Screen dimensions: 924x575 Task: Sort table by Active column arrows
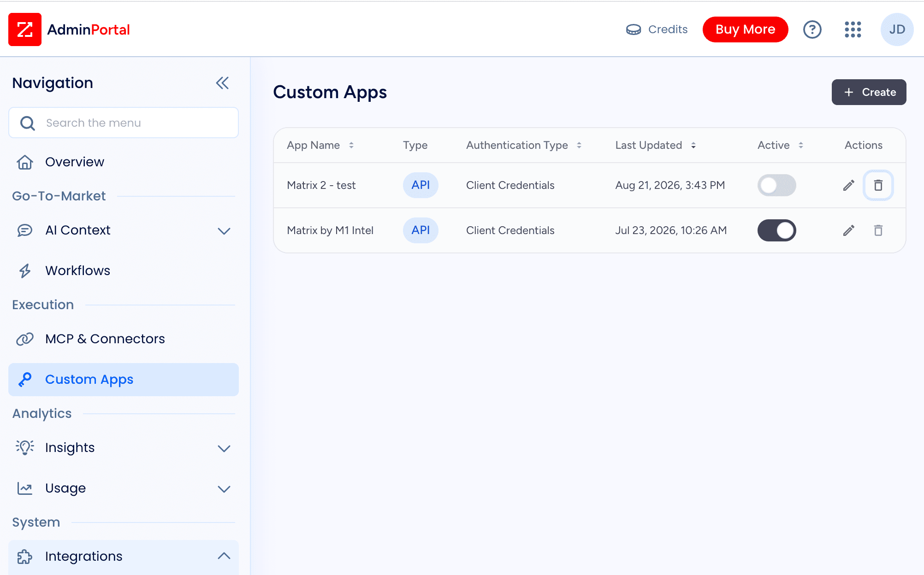pyautogui.click(x=801, y=145)
